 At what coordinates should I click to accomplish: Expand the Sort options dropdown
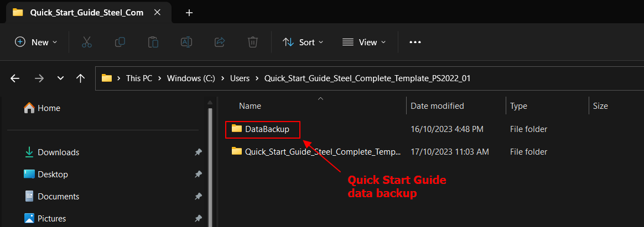coord(303,42)
